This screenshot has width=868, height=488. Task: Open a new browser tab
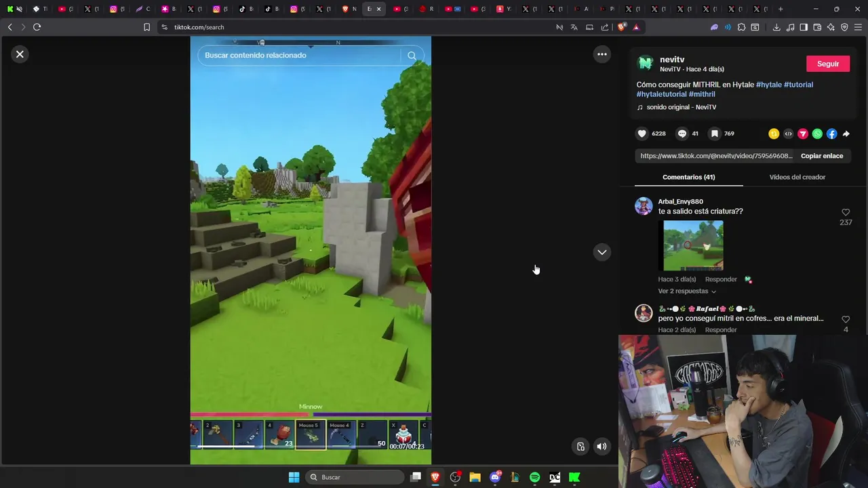pos(781,9)
